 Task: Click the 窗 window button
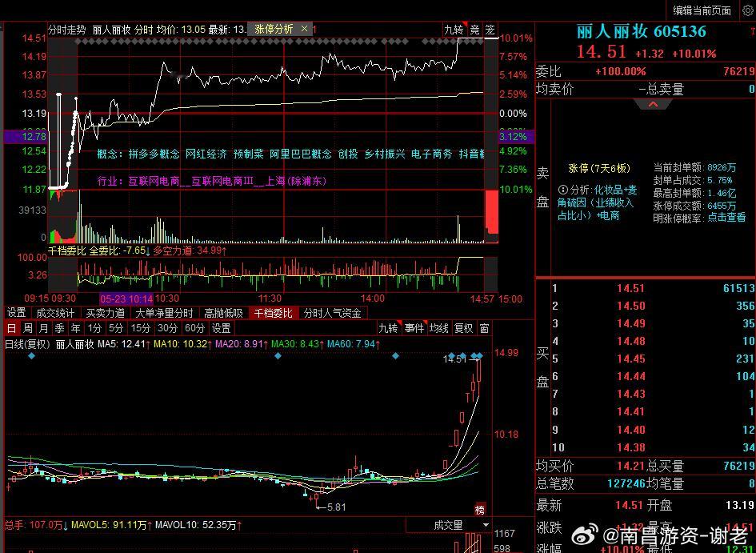pos(484,328)
